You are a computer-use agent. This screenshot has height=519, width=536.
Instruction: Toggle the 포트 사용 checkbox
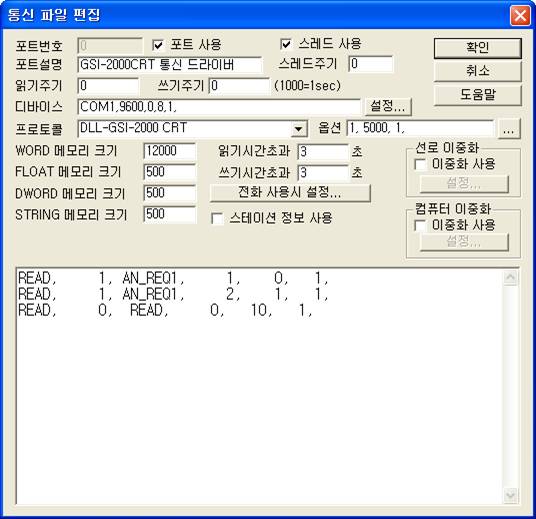(x=158, y=45)
